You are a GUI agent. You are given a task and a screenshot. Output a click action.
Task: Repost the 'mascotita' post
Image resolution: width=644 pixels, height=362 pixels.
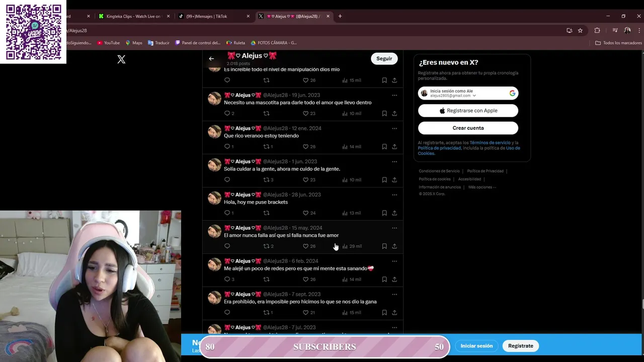[266, 114]
